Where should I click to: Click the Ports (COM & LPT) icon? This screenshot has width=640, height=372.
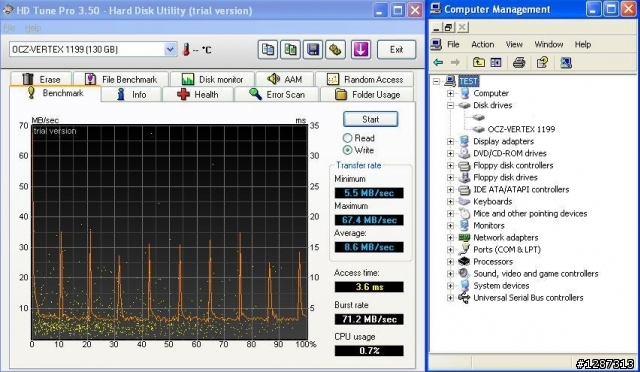click(x=464, y=249)
